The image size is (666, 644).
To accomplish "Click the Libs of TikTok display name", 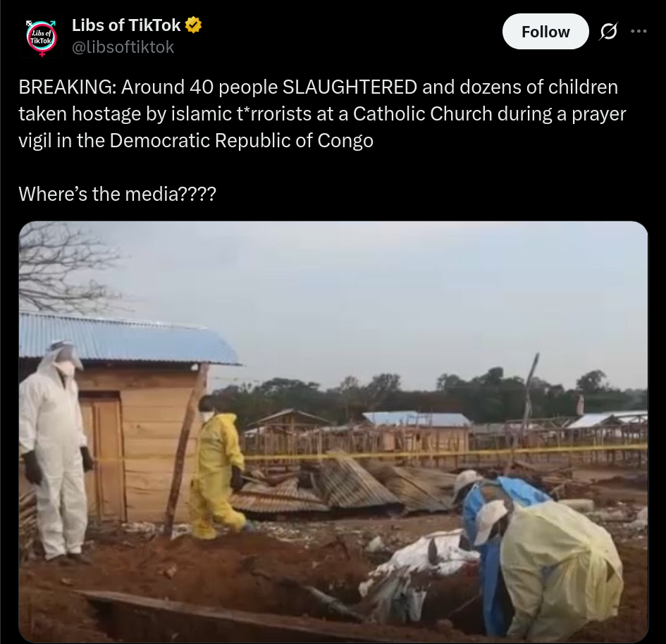I will 126,25.
